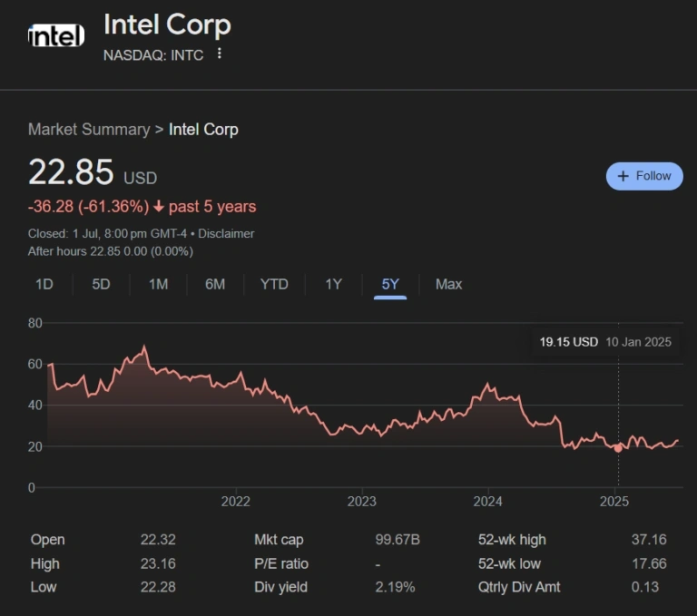The width and height of the screenshot is (697, 616).
Task: Click the -36.28 (-61.36%) change text
Action: click(88, 207)
